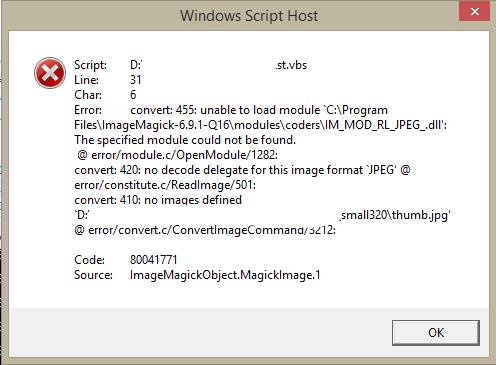Click '@ error/convert.c/ConvertImageCommand' line

[x=205, y=230]
